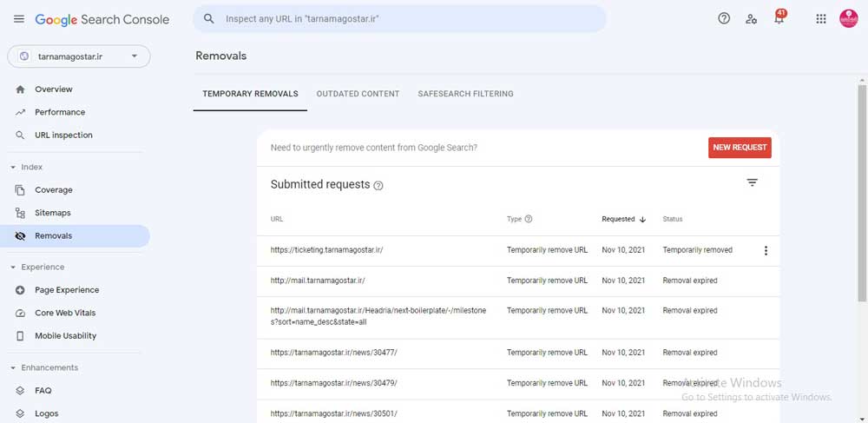Click the Removals crossed-eye icon
This screenshot has width=868, height=423.
point(21,236)
